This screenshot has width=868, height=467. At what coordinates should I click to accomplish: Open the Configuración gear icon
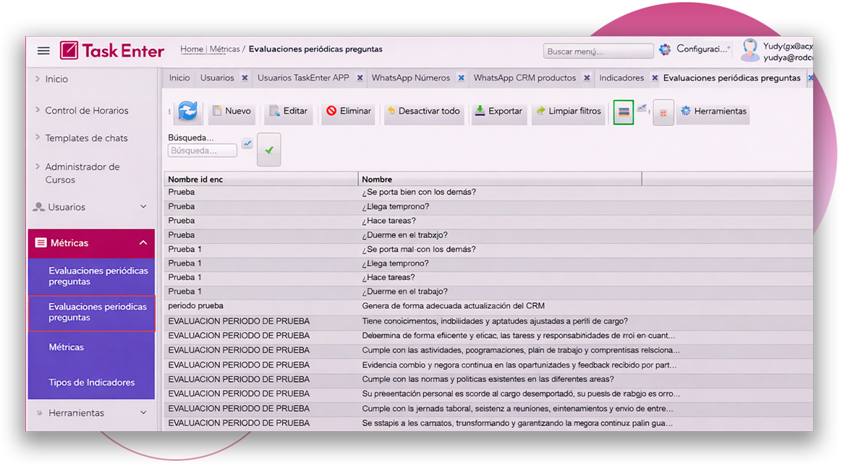665,50
